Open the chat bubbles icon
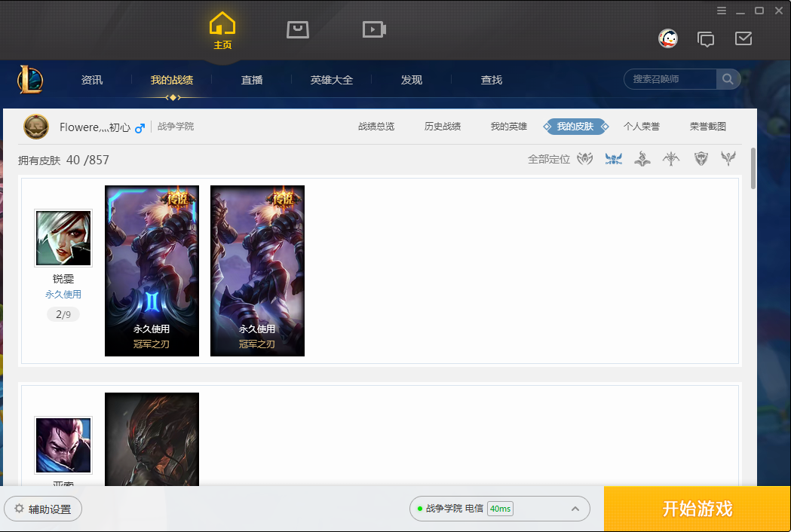The height and width of the screenshot is (532, 791). tap(706, 39)
